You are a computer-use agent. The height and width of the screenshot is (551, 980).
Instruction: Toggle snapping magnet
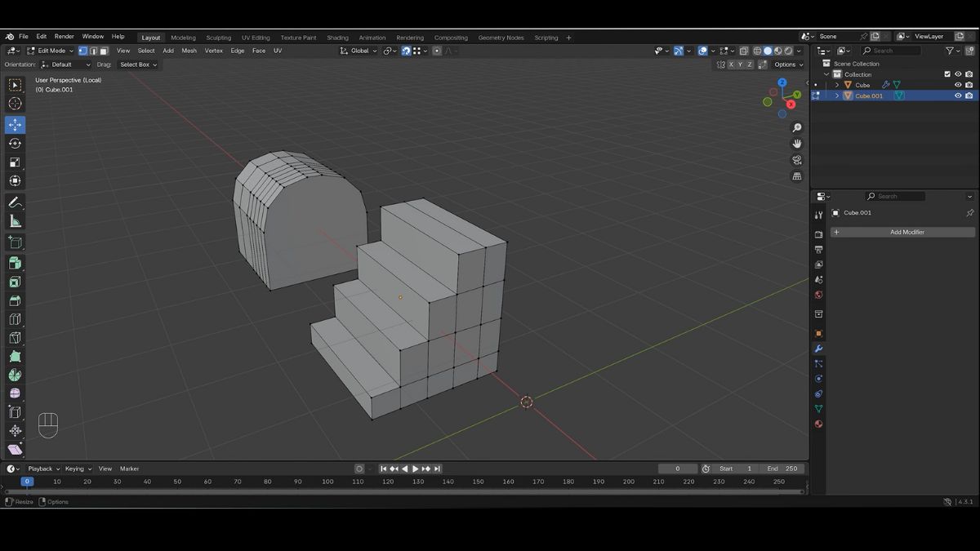(x=406, y=51)
